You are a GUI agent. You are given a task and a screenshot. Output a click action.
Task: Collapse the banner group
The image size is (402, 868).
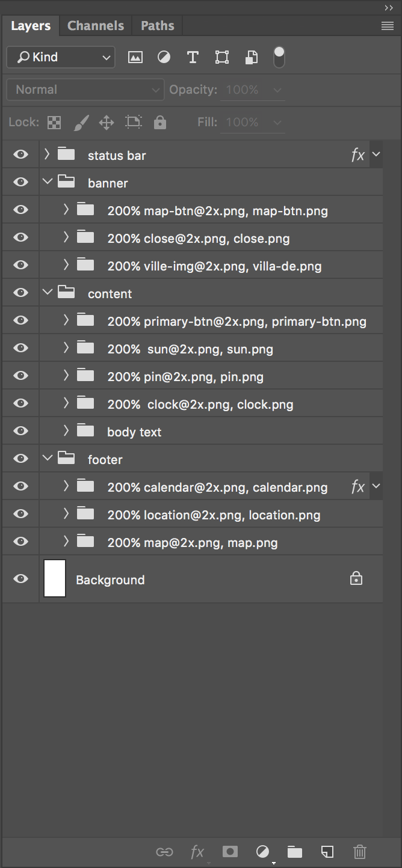tap(48, 182)
